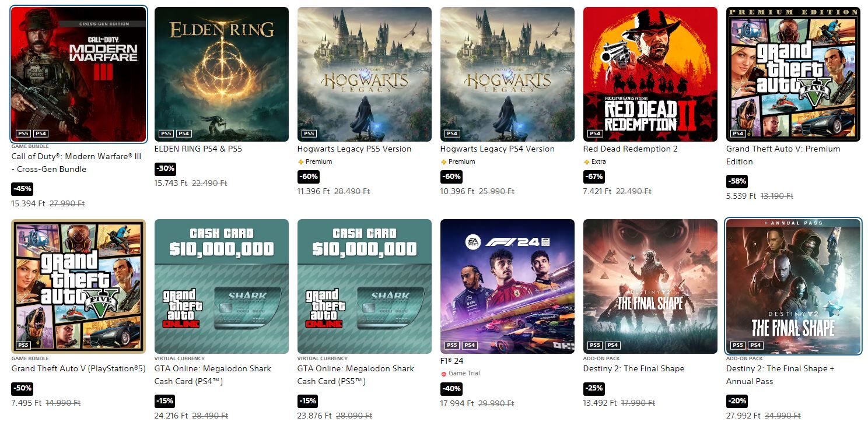Click the -30% discount badge under Elden Ring
Image resolution: width=868 pixels, height=422 pixels.
[x=165, y=168]
